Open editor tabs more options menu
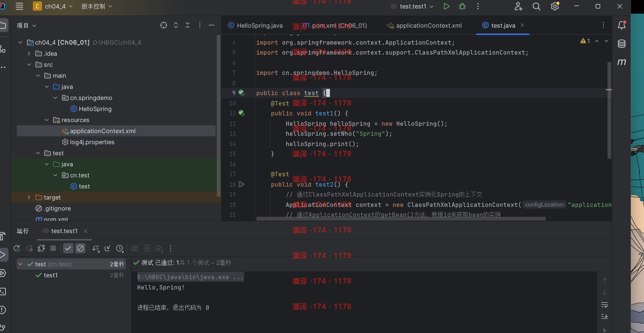The height and width of the screenshot is (333, 644). (x=603, y=25)
